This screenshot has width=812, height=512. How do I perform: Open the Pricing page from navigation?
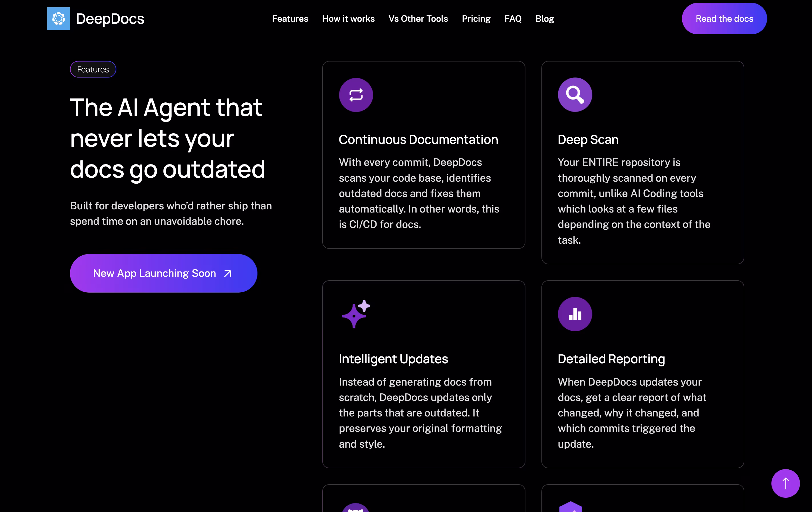coord(476,19)
